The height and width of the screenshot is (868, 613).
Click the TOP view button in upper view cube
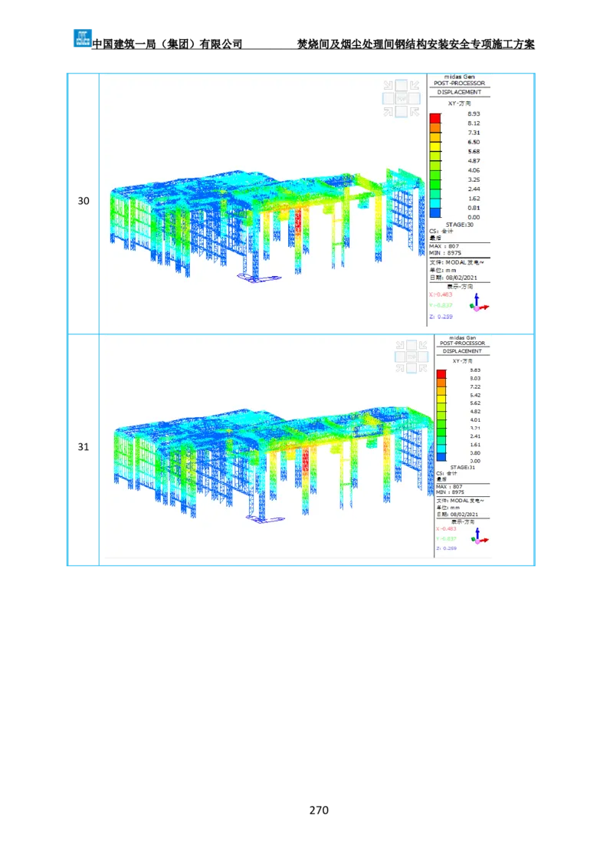tap(402, 99)
